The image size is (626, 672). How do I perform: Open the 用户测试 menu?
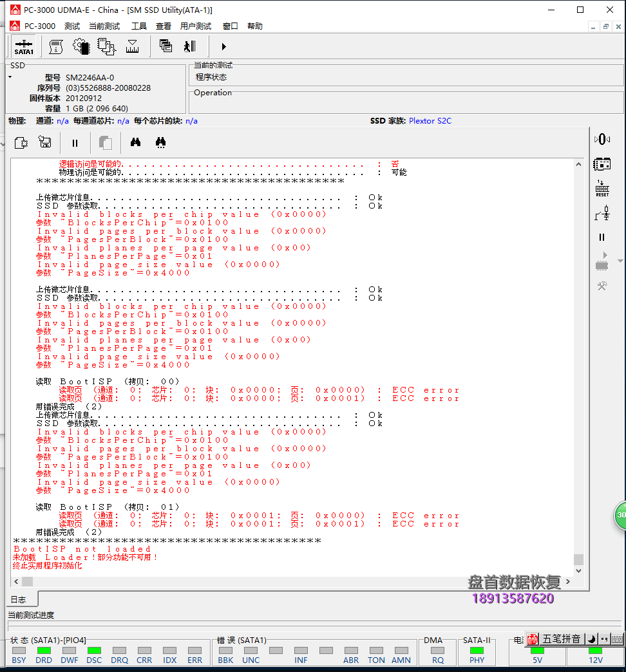tap(196, 26)
